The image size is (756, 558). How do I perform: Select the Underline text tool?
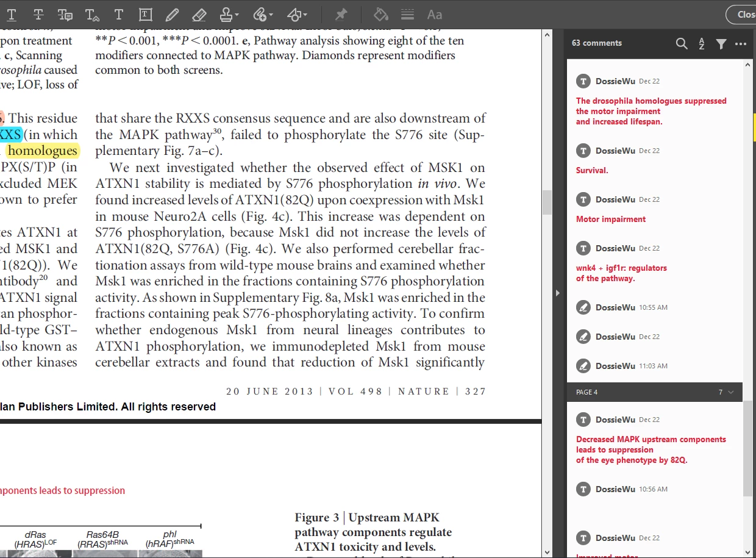(12, 14)
